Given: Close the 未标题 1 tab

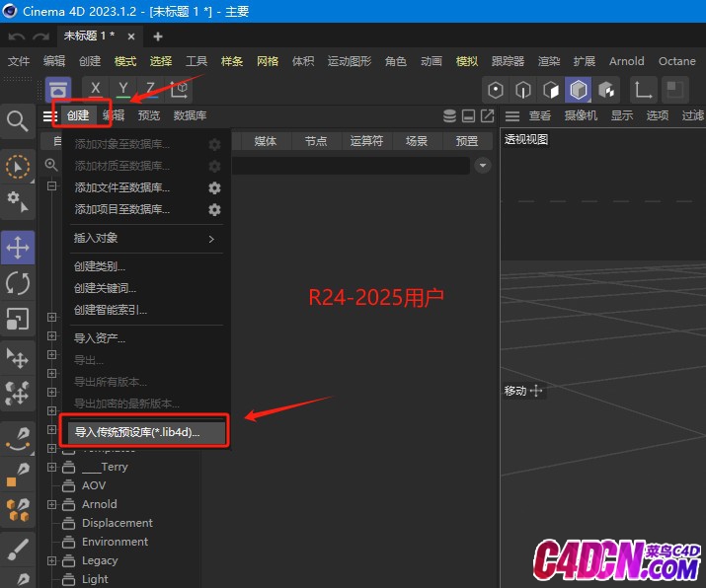Looking at the screenshot, I should 131,37.
